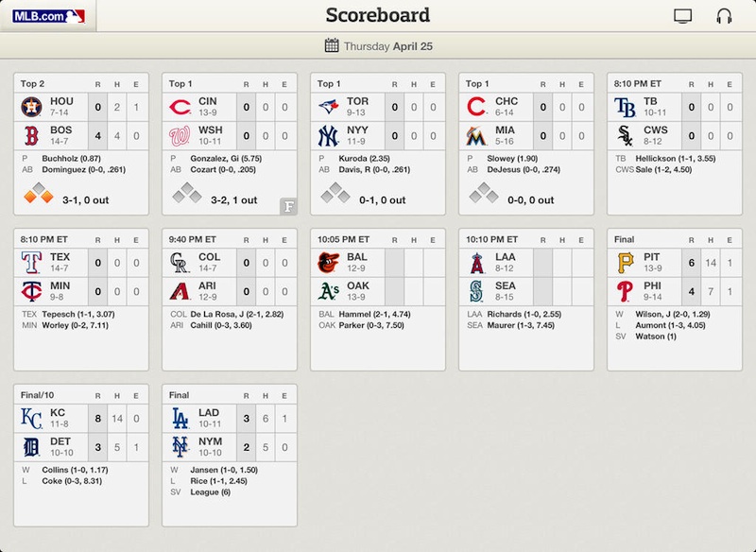The height and width of the screenshot is (552, 756).
Task: Click pitcher Buchholz (0.87)
Action: pos(71,158)
